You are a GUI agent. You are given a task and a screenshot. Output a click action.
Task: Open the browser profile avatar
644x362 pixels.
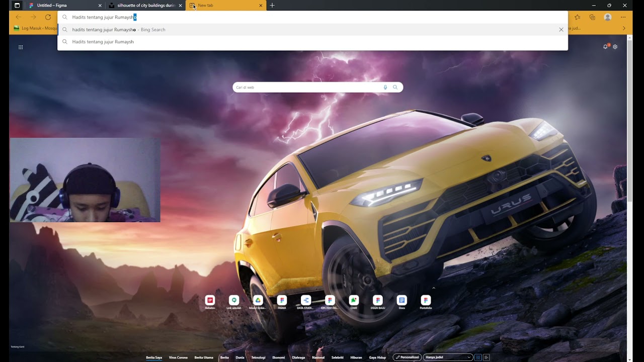pyautogui.click(x=608, y=17)
